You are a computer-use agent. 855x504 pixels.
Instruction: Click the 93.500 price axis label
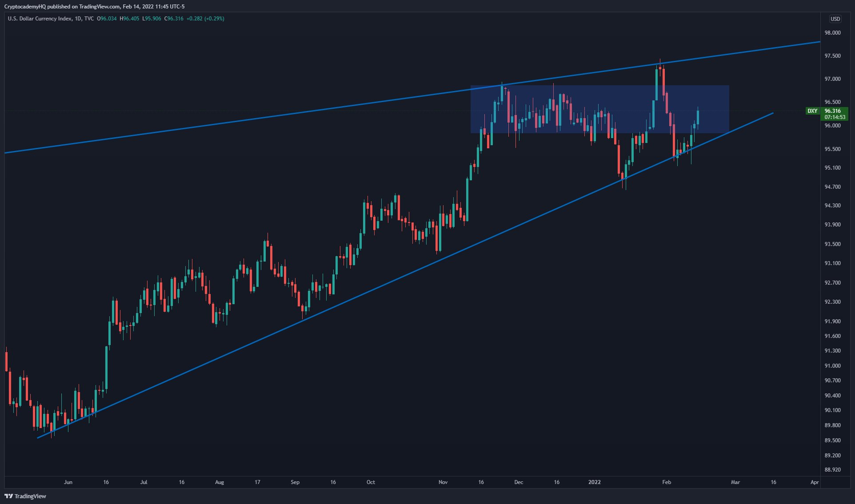point(832,244)
